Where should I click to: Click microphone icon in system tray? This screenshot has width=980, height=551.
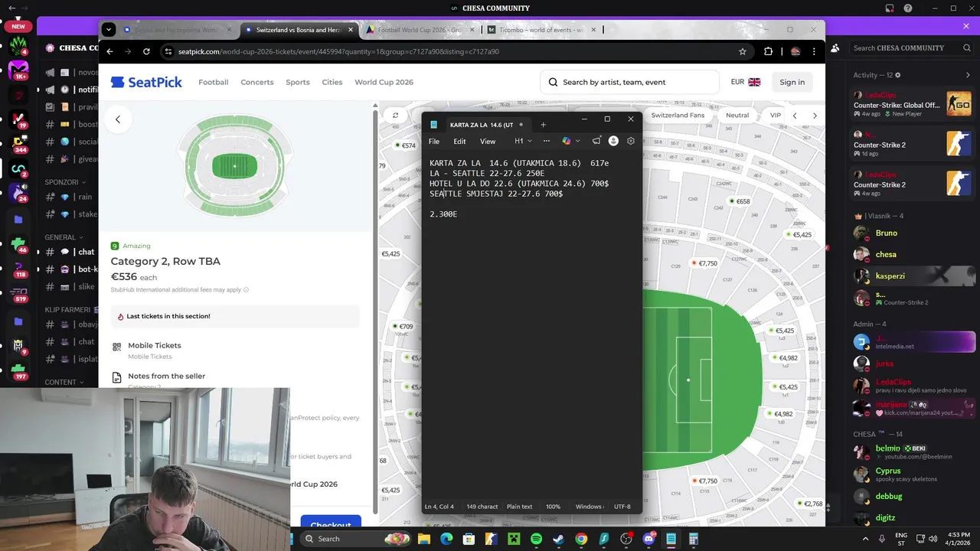coord(882,539)
